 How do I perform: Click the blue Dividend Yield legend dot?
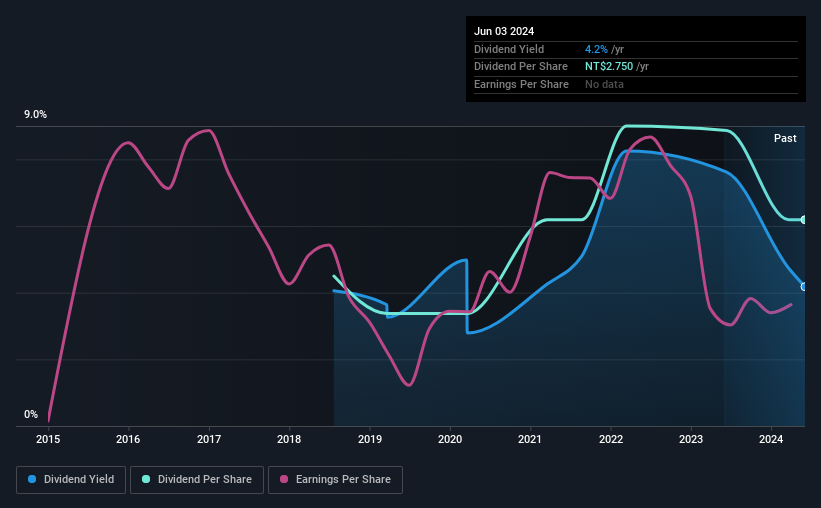(x=32, y=479)
